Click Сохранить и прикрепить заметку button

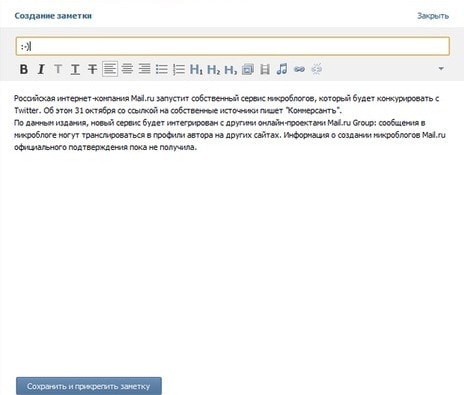tap(89, 386)
